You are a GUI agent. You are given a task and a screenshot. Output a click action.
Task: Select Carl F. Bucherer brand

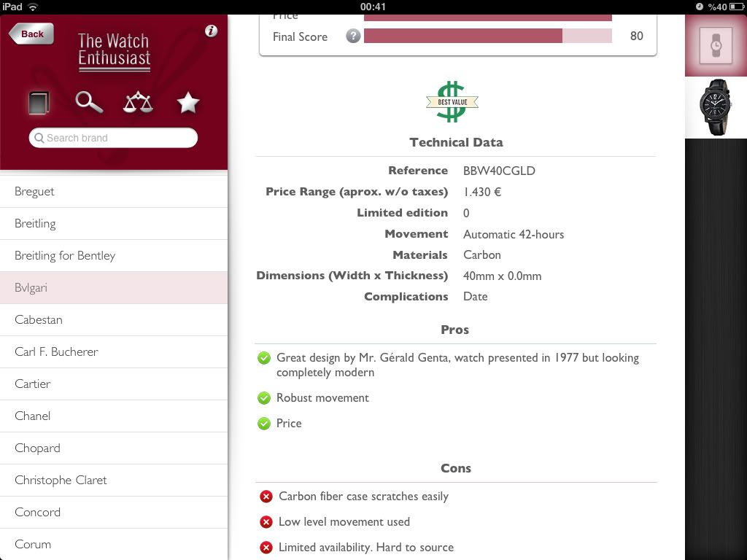(114, 352)
